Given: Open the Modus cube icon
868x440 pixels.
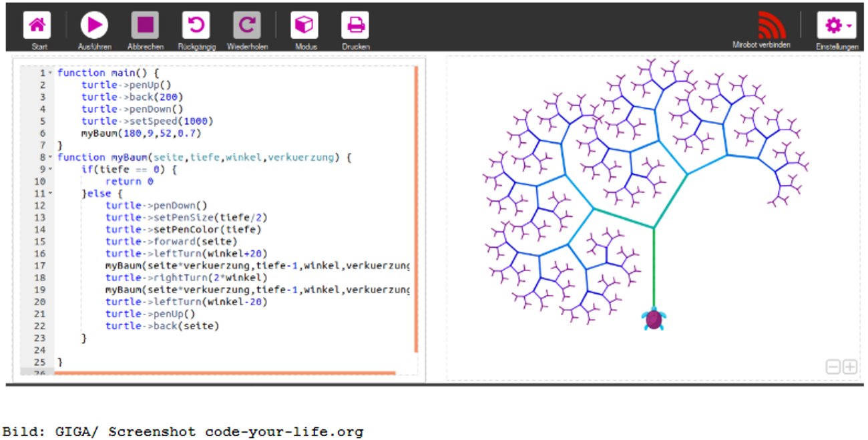Looking at the screenshot, I should (x=304, y=26).
